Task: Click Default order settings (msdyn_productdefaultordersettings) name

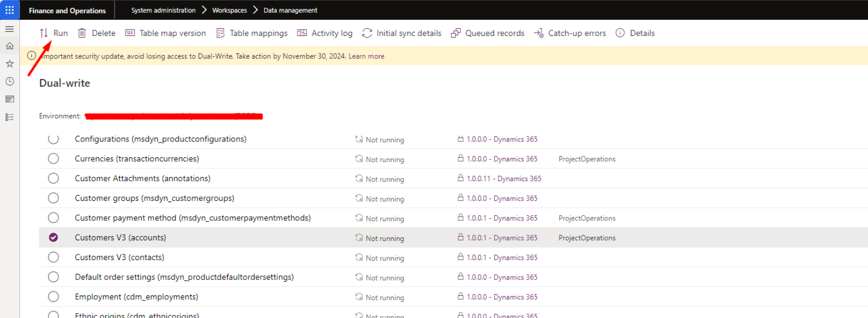Action: (184, 277)
